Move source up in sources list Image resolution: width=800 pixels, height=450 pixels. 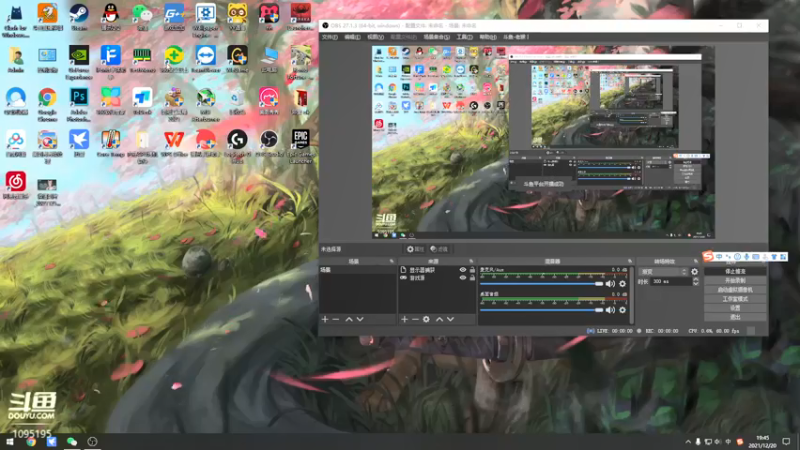(439, 319)
